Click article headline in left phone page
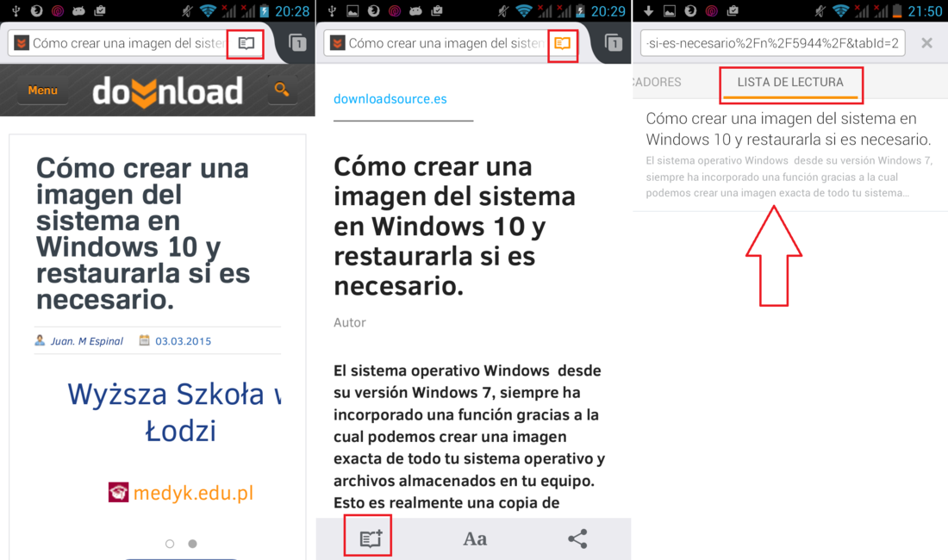Viewport: 948px width, 560px height. [143, 233]
